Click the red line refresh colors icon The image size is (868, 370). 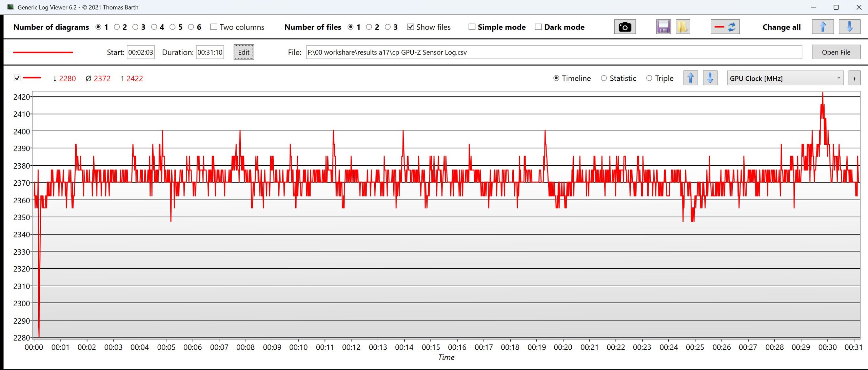pos(725,27)
